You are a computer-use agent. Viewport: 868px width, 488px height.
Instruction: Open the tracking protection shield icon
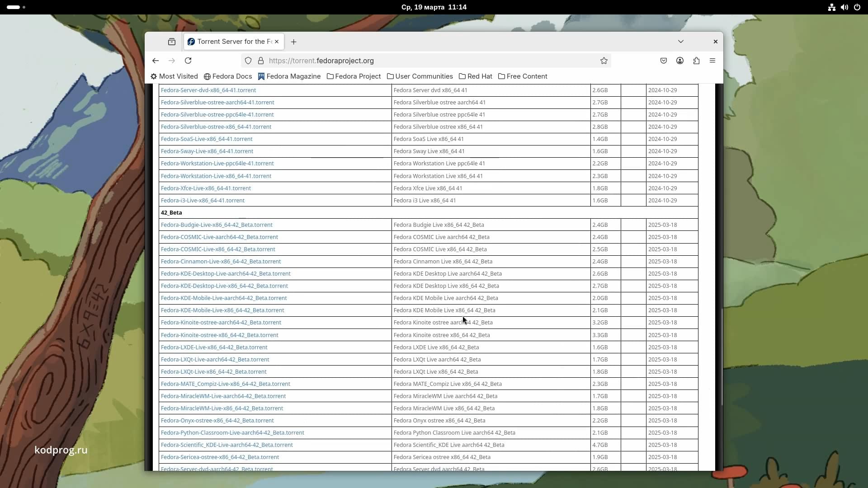(x=248, y=61)
